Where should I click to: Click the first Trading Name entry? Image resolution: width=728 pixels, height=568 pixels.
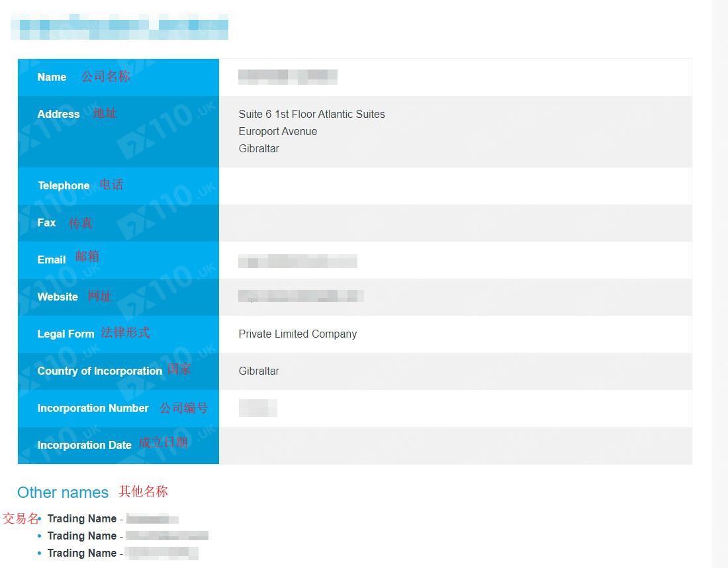click(x=113, y=519)
